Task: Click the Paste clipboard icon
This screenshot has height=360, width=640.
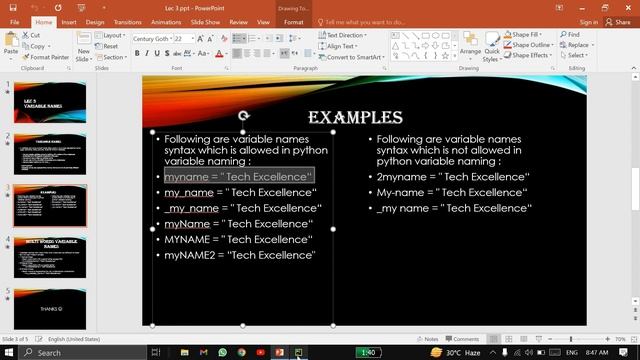Action: pyautogui.click(x=11, y=40)
